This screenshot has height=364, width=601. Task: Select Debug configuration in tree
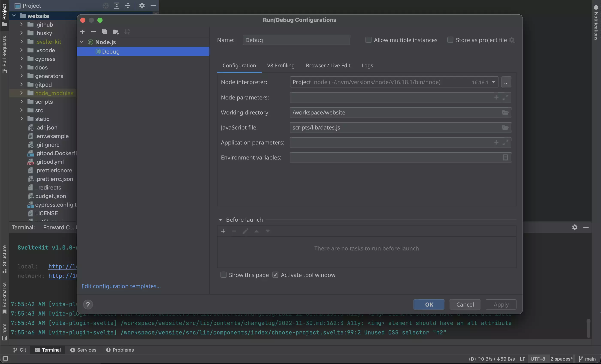point(143,52)
